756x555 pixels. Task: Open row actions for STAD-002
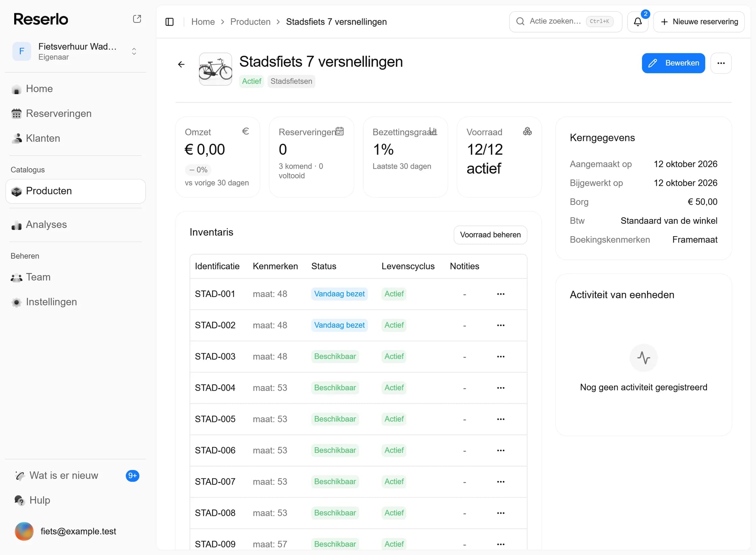tap(501, 325)
